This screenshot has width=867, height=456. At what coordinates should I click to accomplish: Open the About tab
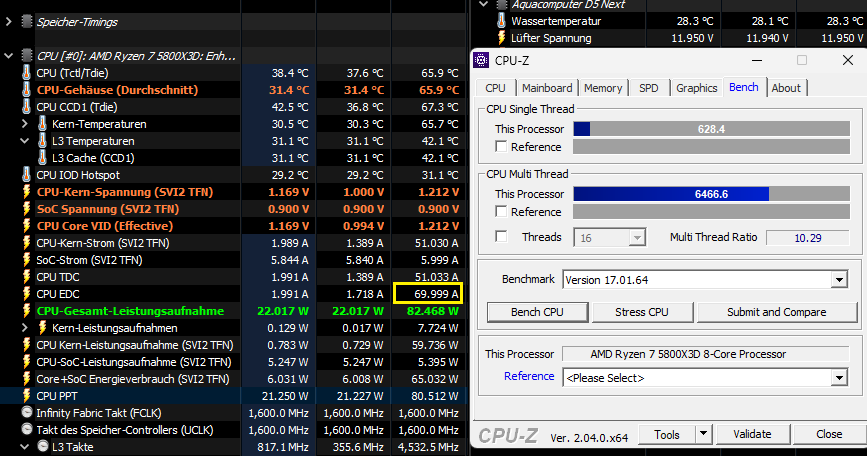[x=786, y=88]
